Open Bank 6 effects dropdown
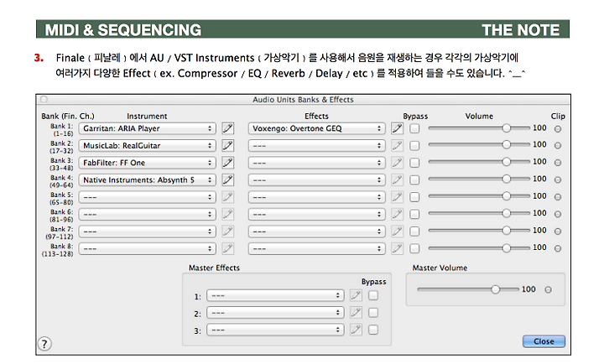Screen dimensions: 604x364 pyautogui.click(x=316, y=214)
